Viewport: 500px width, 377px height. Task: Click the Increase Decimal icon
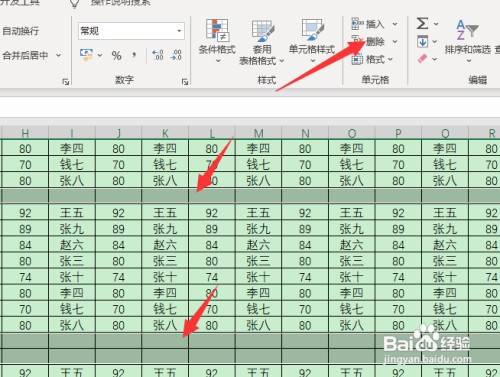tap(157, 55)
